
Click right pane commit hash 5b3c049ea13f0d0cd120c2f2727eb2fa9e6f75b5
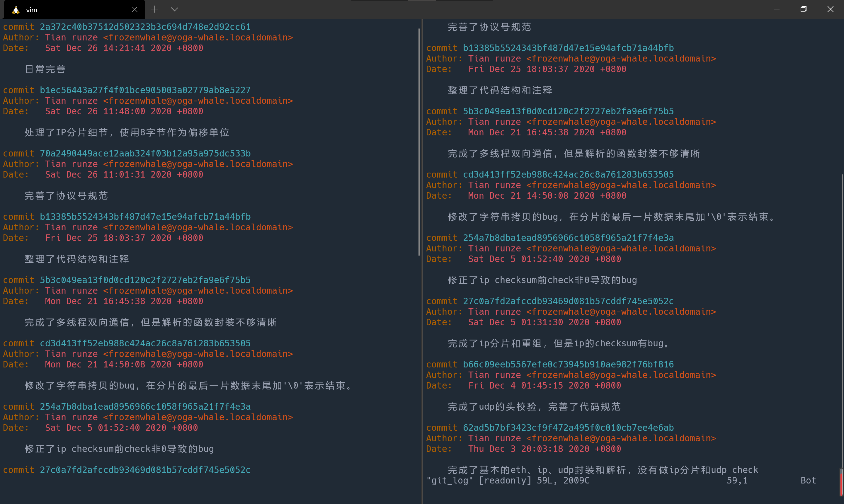pyautogui.click(x=568, y=111)
